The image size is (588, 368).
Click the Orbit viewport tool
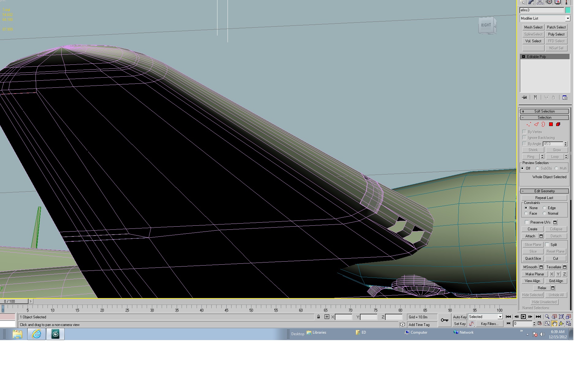pyautogui.click(x=561, y=324)
